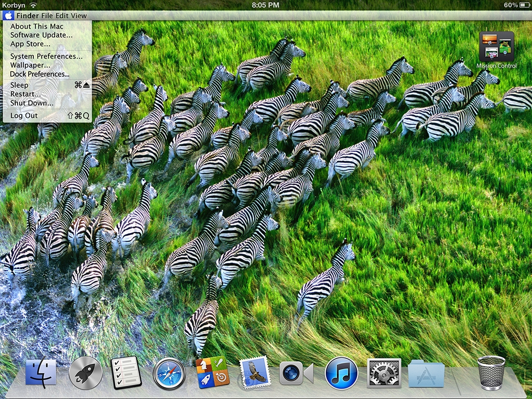Open Finder from the dock
The width and height of the screenshot is (532, 399).
[41, 373]
